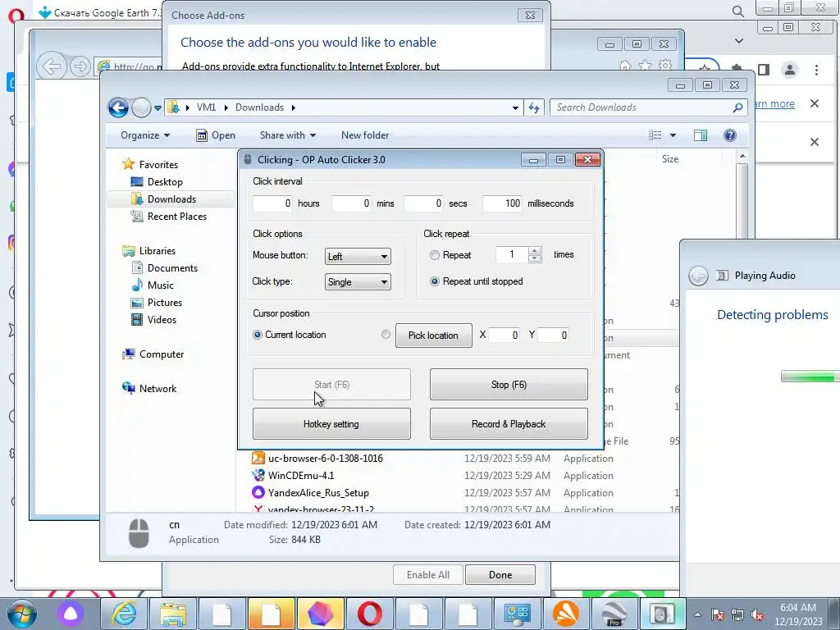Open the Opera taskbar icon

click(x=370, y=614)
